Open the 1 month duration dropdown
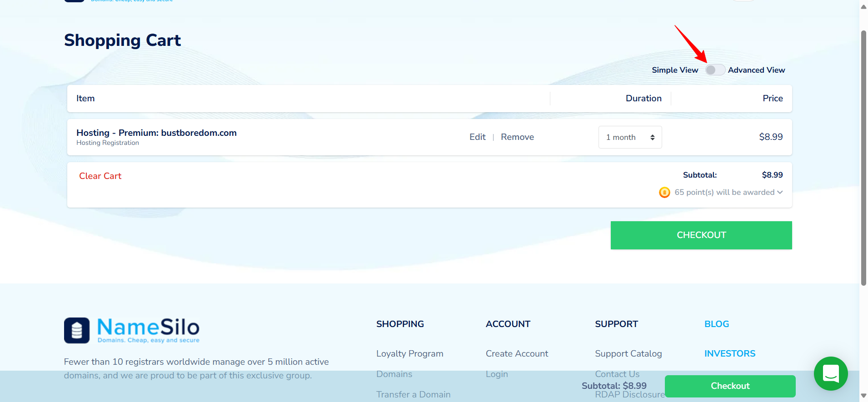This screenshot has width=868, height=402. (630, 137)
